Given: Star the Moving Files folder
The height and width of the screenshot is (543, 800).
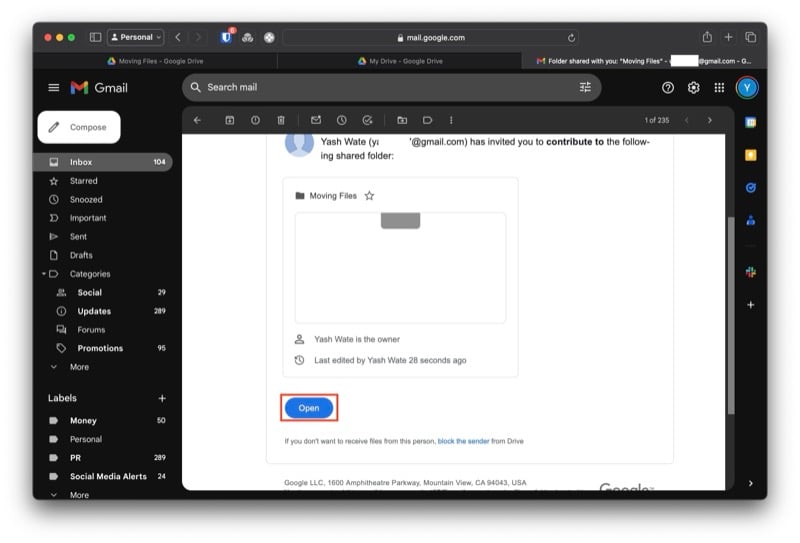Looking at the screenshot, I should 369,195.
